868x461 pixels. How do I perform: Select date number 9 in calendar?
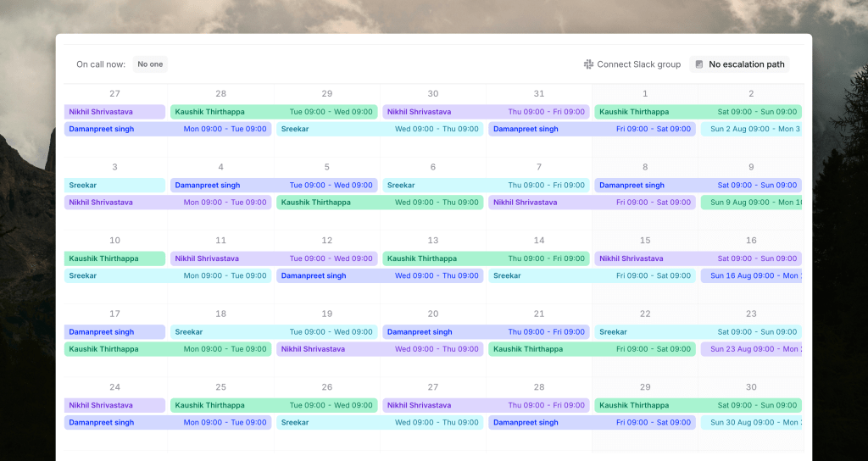pyautogui.click(x=751, y=167)
